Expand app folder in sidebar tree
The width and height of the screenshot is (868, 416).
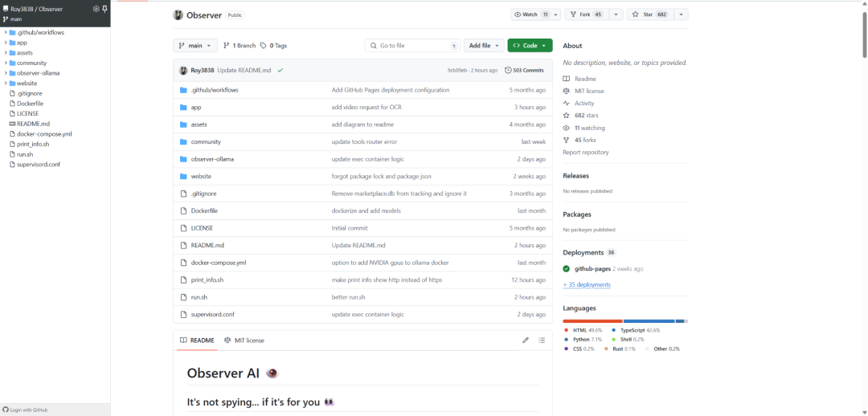[6, 43]
